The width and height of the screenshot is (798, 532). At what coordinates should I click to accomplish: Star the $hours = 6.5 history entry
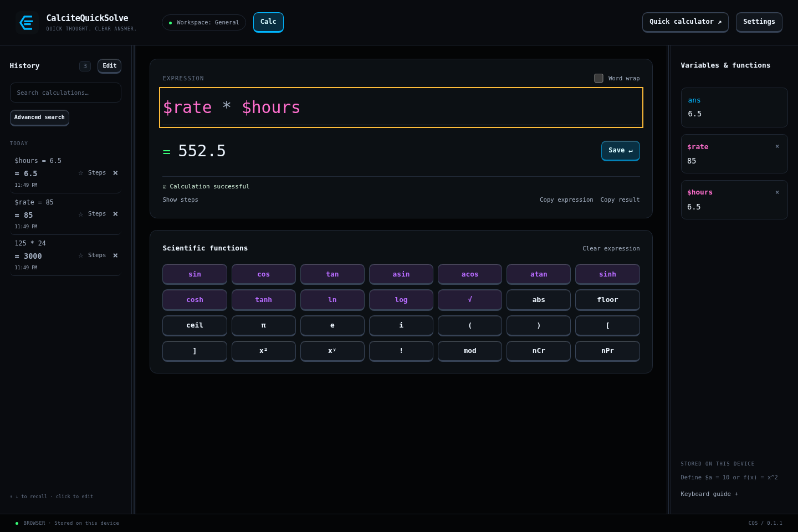(81, 173)
